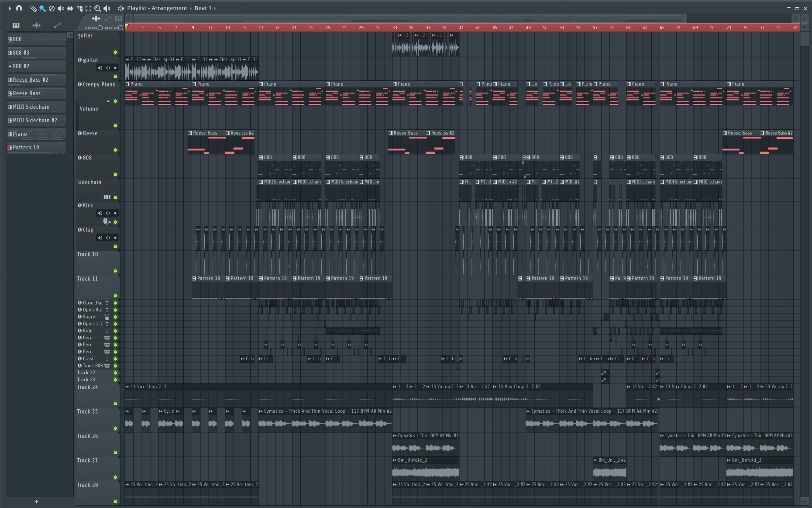This screenshot has height=508, width=812.
Task: Select Reese Bass #2 pattern in picker
Action: click(36, 79)
